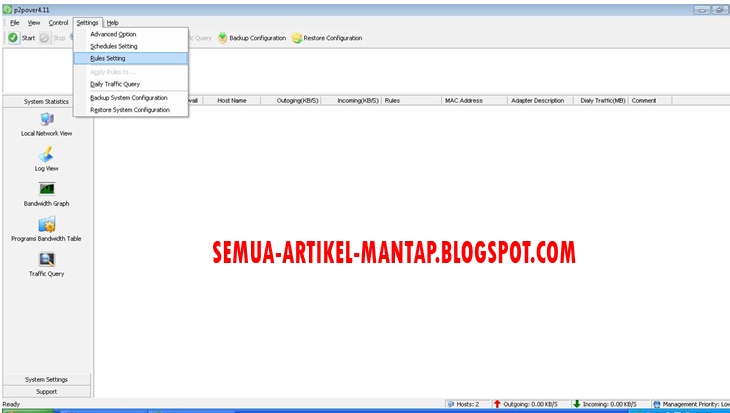The width and height of the screenshot is (730, 413).
Task: Sort by Incoming(KB/S) column header
Action: pos(351,101)
